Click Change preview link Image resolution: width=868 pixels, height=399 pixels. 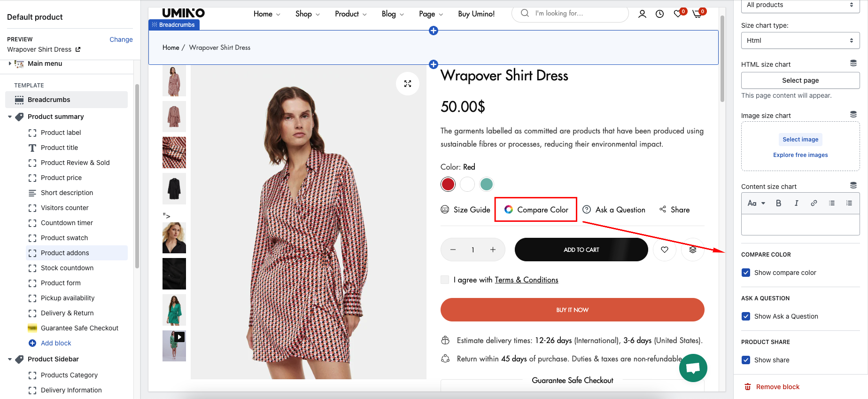pos(121,39)
